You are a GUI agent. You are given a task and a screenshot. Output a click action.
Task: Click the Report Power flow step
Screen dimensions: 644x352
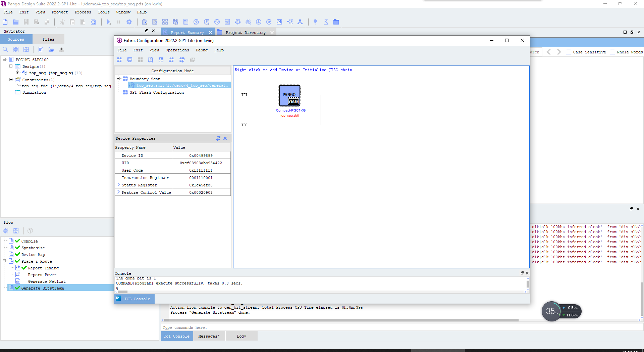[x=42, y=275]
